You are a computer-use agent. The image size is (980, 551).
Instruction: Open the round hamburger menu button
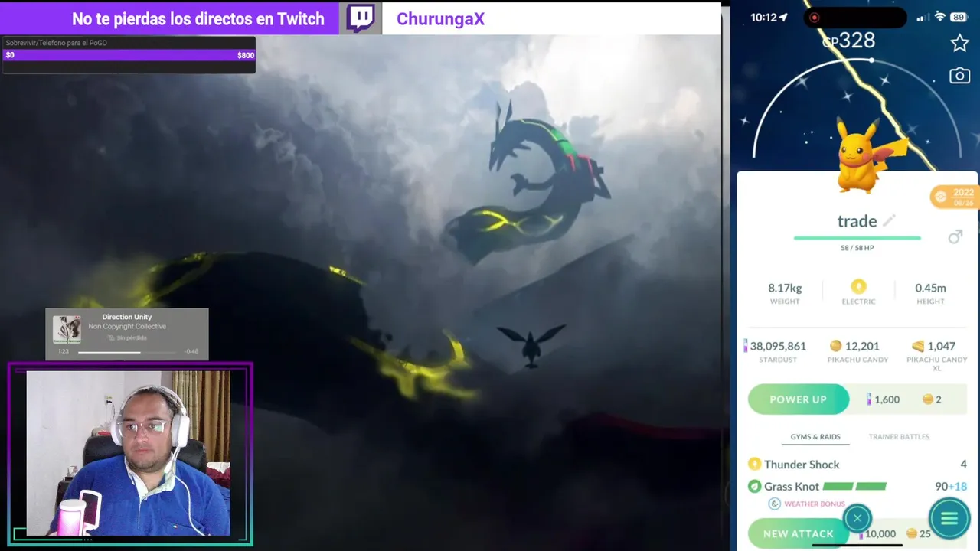click(x=949, y=519)
